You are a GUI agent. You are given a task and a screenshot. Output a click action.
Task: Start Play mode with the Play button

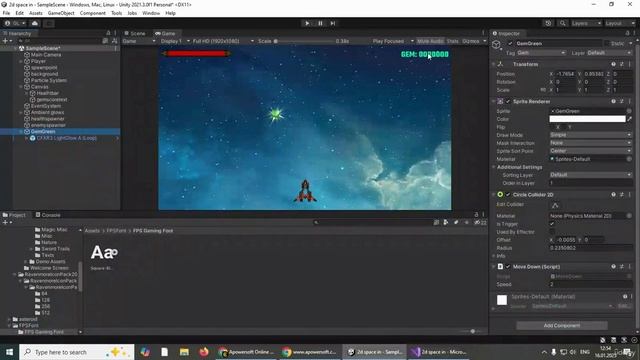(x=307, y=23)
